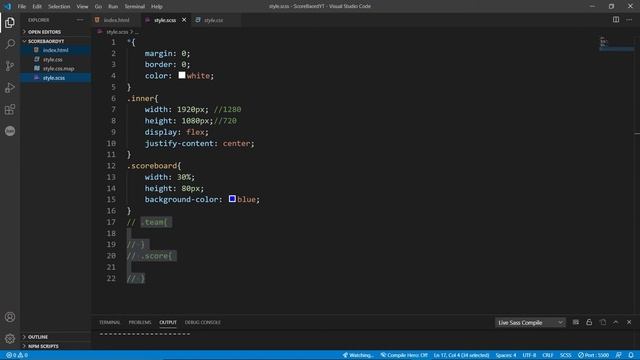Switch to the Problems panel tab

pos(140,322)
